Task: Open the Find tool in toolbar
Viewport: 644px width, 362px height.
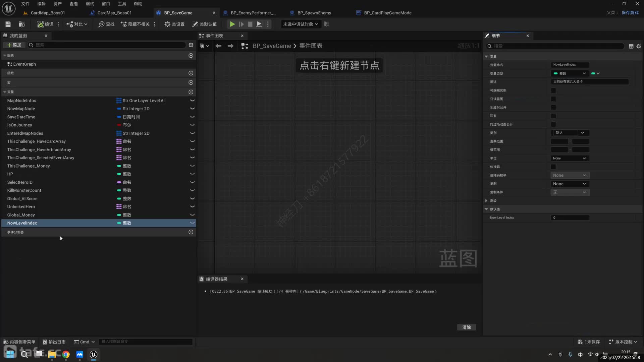Action: (106, 24)
